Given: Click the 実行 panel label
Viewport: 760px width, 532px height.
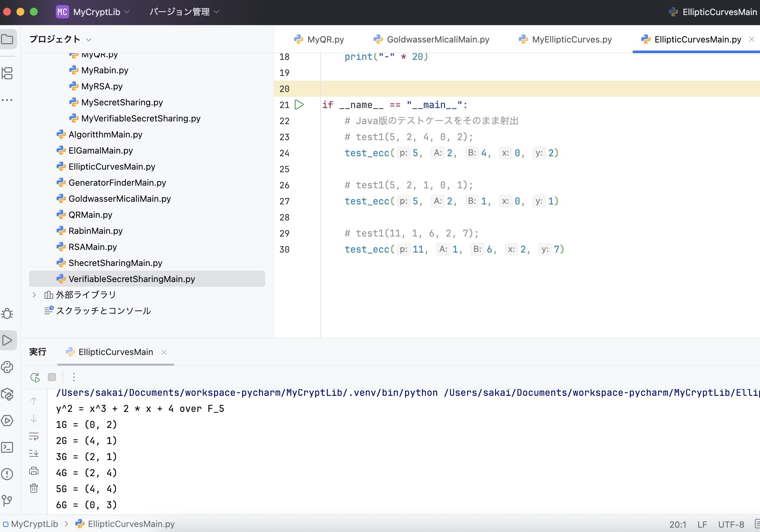Looking at the screenshot, I should pos(38,352).
